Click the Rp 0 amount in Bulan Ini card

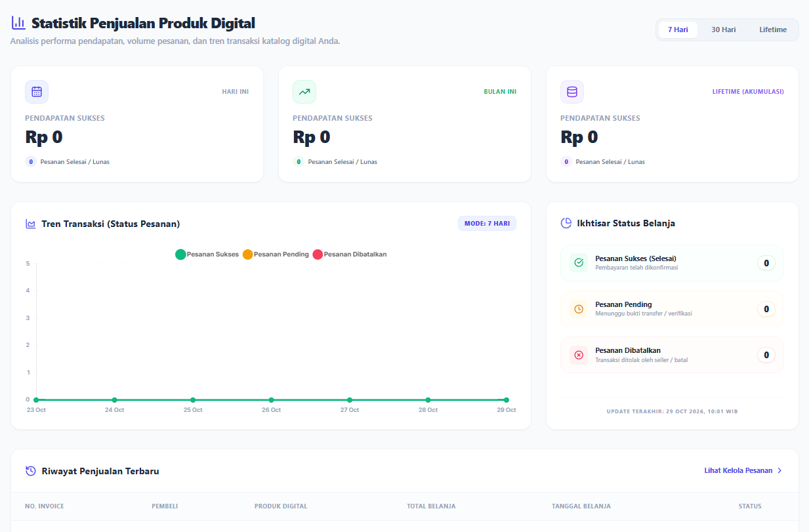point(312,137)
